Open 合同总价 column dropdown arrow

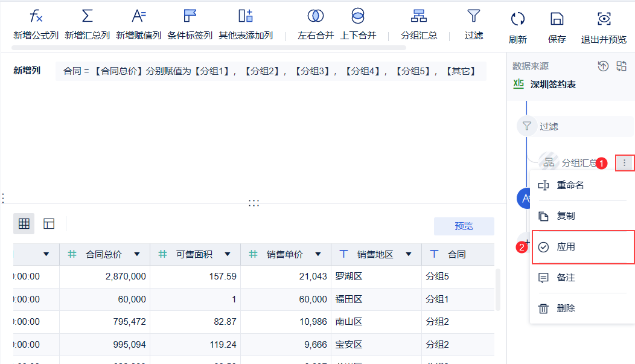(137, 254)
